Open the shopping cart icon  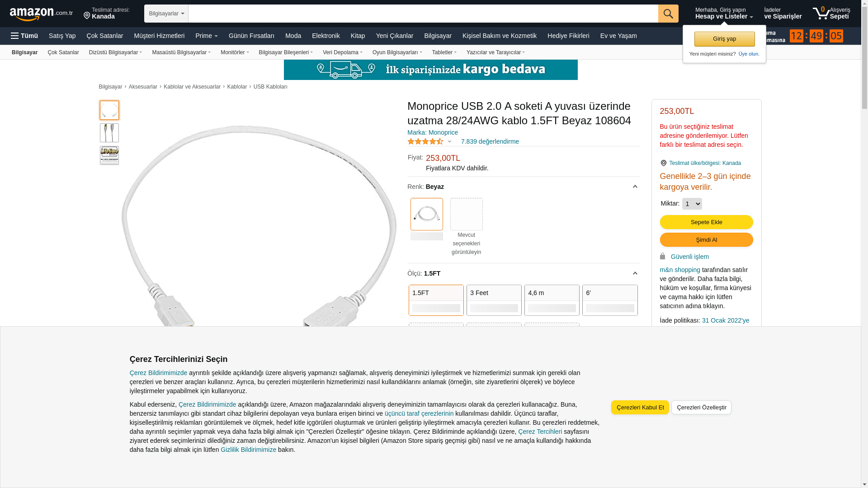821,14
